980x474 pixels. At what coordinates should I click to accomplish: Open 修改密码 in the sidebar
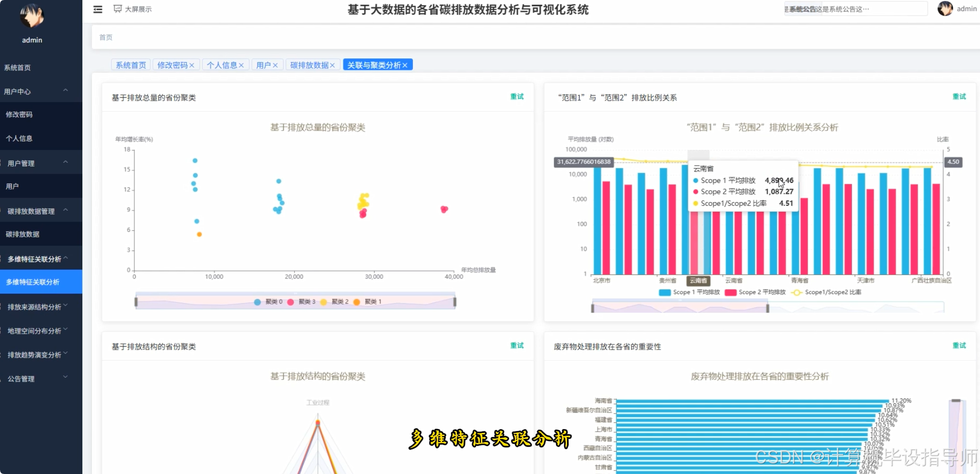41,114
